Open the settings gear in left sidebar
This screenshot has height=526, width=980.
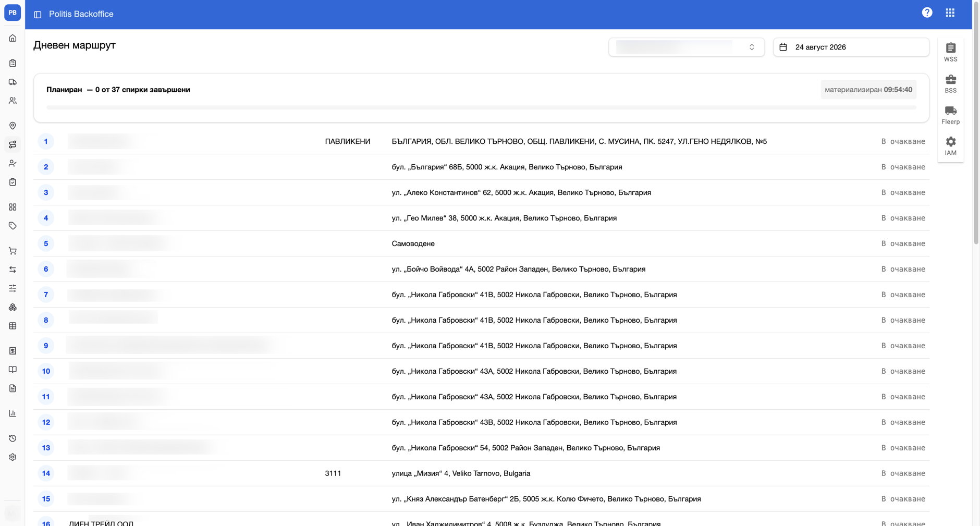point(13,457)
